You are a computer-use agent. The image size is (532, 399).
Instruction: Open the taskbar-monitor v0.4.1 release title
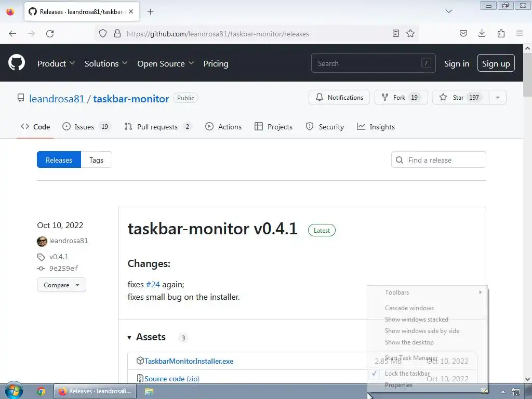point(212,229)
